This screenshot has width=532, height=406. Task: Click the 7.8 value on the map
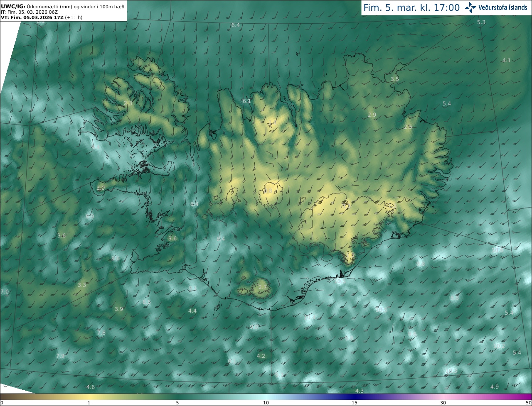[101, 333]
